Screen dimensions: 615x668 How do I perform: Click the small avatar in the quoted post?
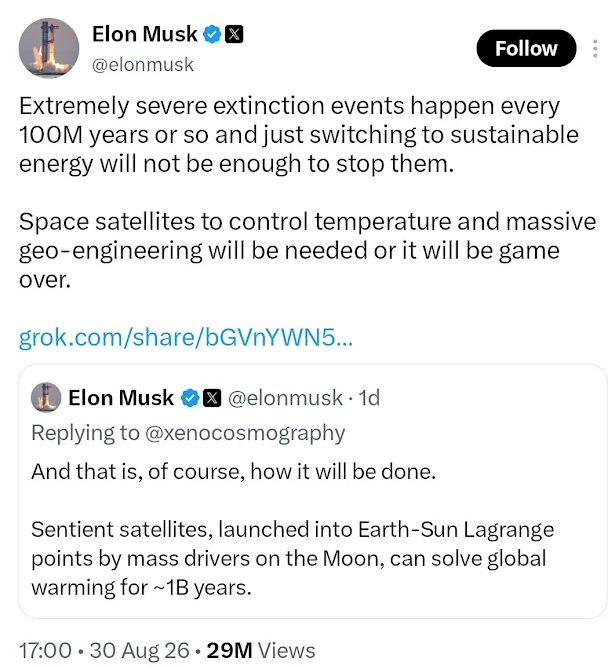46,397
